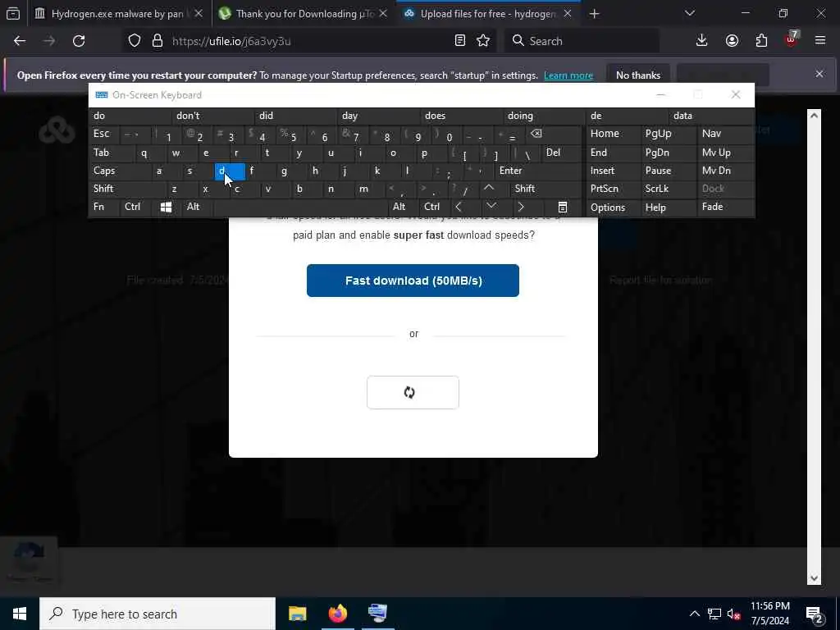Viewport: 840px width, 630px height.
Task: Click the ufile.io address bar
Action: point(311,41)
